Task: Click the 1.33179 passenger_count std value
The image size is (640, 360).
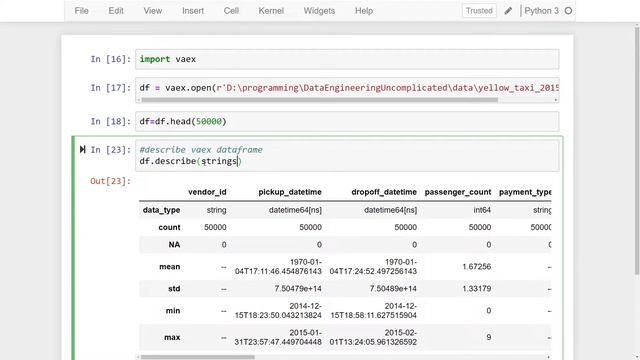Action: (476, 289)
